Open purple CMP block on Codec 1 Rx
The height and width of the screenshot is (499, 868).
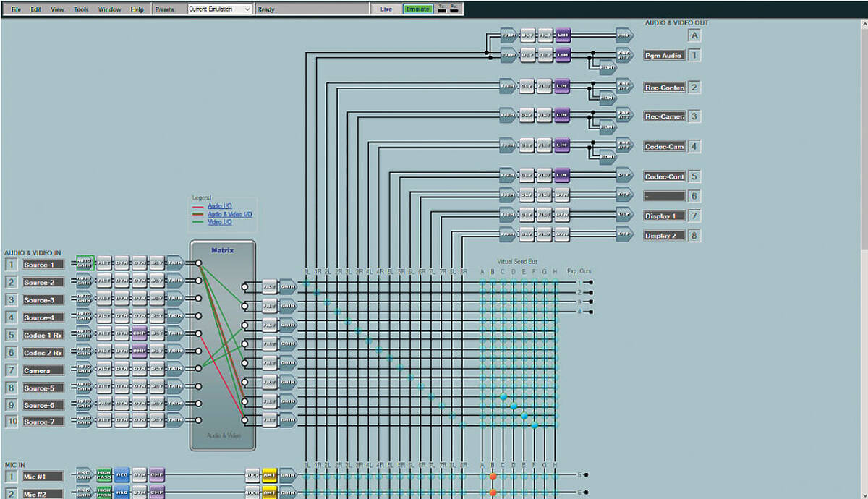click(140, 334)
